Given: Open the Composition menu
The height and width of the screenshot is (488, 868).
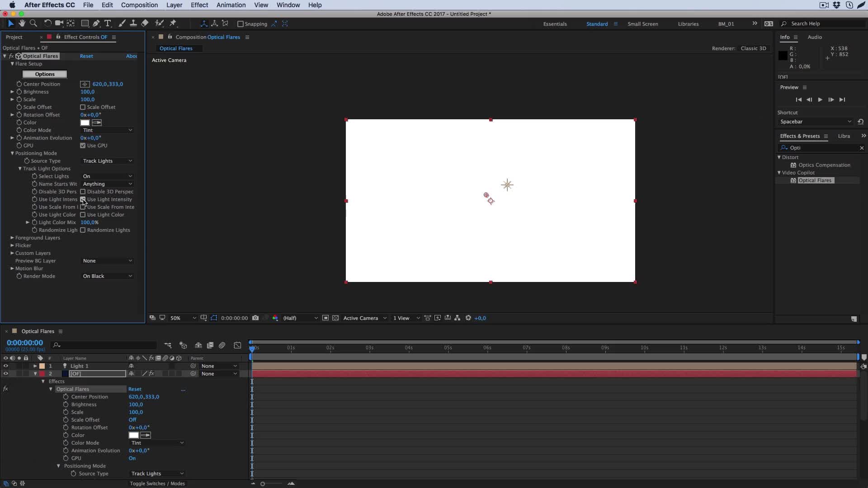Looking at the screenshot, I should click(139, 5).
